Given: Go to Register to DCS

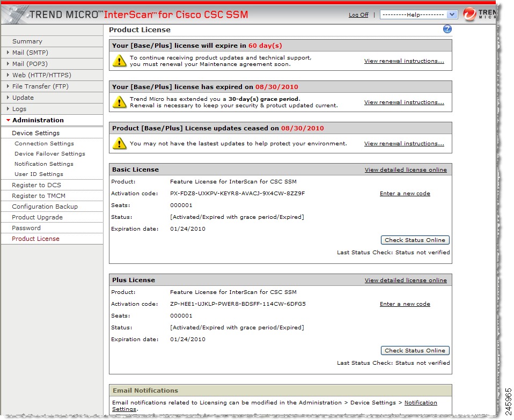Looking at the screenshot, I should tap(36, 185).
